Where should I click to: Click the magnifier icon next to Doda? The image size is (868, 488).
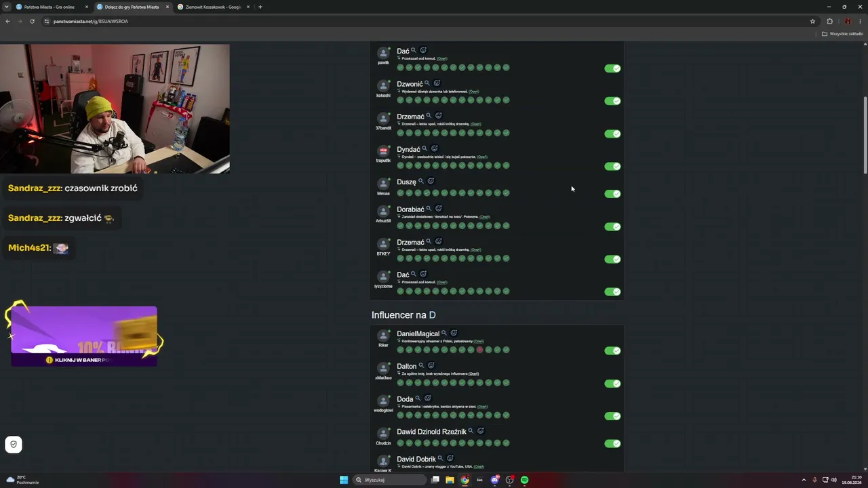(x=418, y=399)
